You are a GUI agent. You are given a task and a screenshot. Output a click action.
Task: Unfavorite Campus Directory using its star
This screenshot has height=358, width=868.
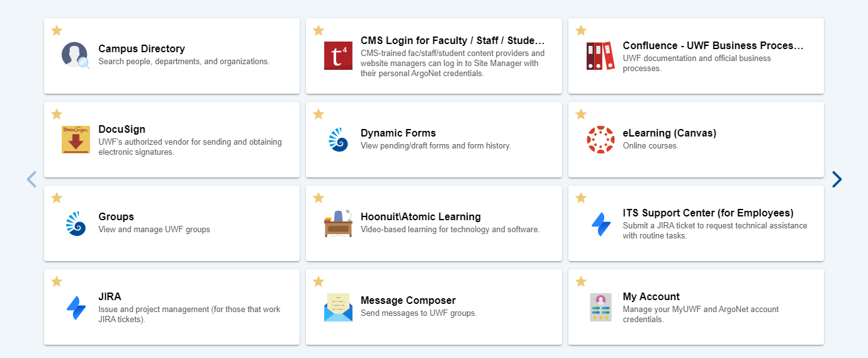pyautogui.click(x=57, y=30)
